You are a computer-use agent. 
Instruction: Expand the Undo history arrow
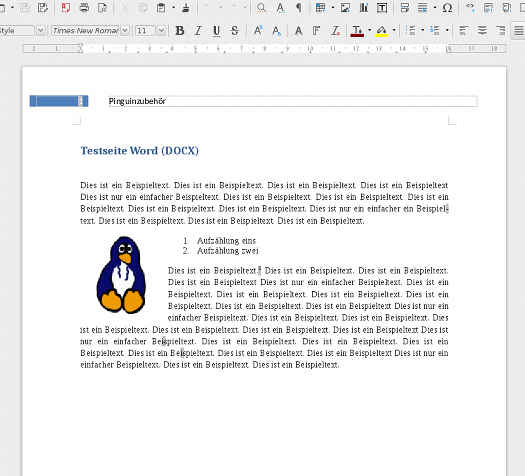(x=221, y=7)
